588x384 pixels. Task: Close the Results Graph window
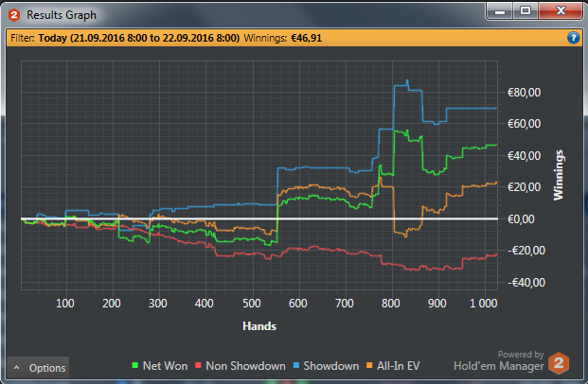(x=561, y=10)
